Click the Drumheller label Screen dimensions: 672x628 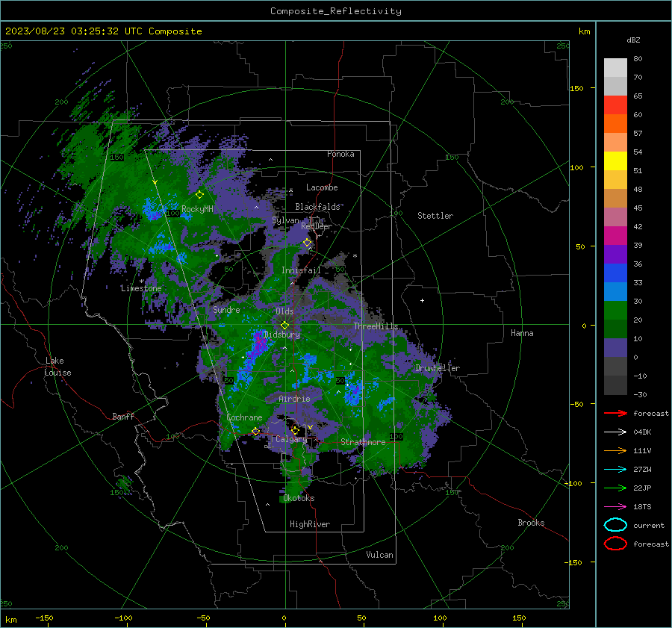pyautogui.click(x=438, y=368)
